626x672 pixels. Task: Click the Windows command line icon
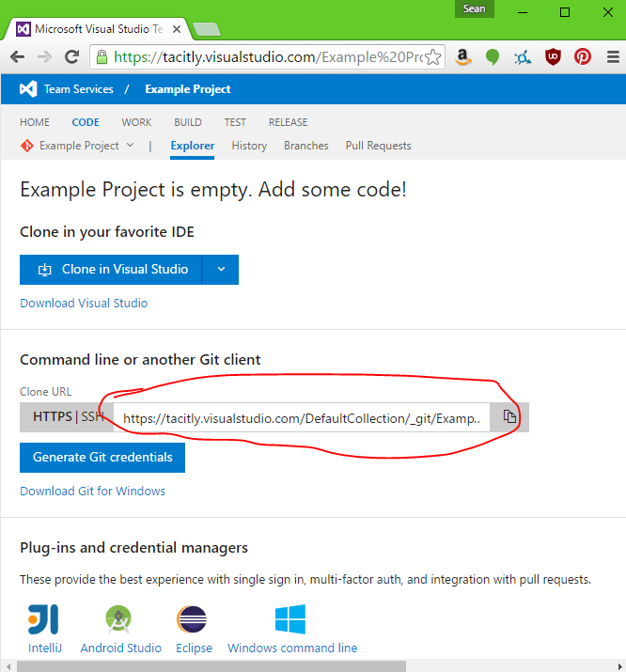291,619
